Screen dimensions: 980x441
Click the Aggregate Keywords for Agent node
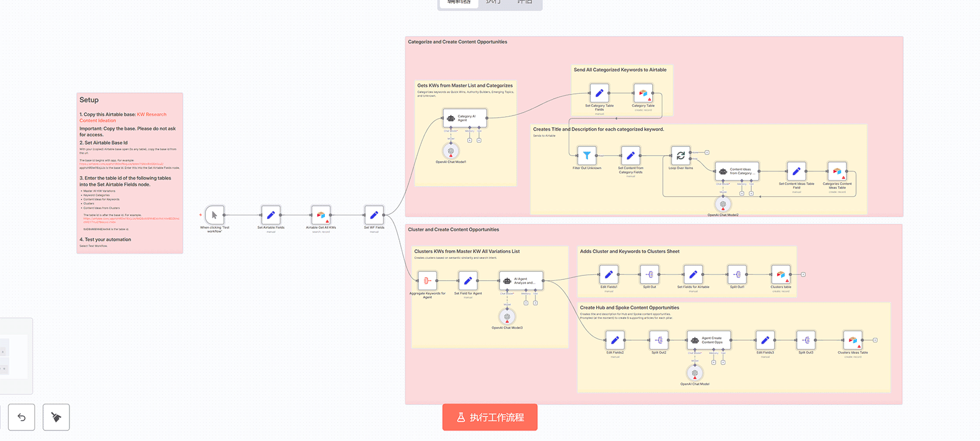(427, 281)
